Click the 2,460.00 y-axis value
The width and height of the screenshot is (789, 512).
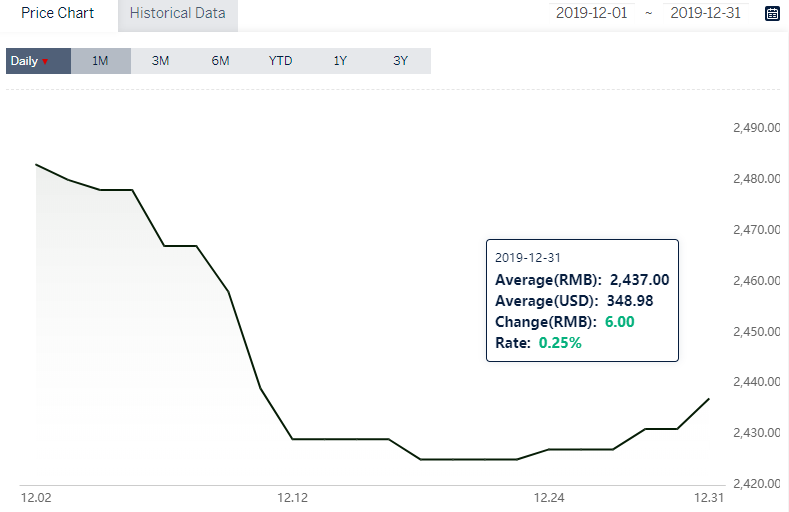point(756,281)
